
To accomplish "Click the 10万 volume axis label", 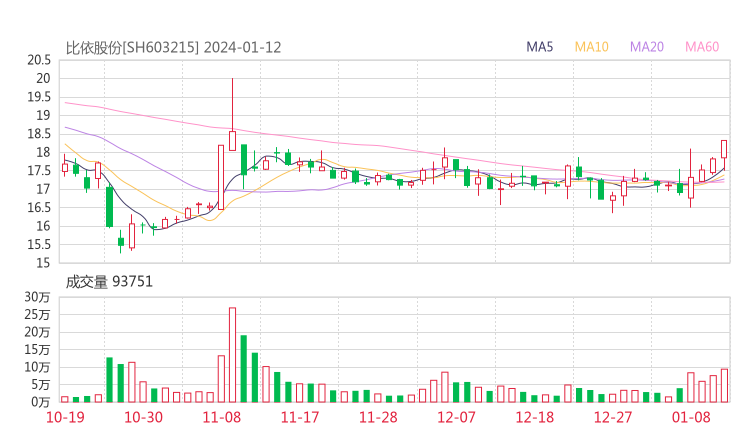I will click(x=37, y=367).
